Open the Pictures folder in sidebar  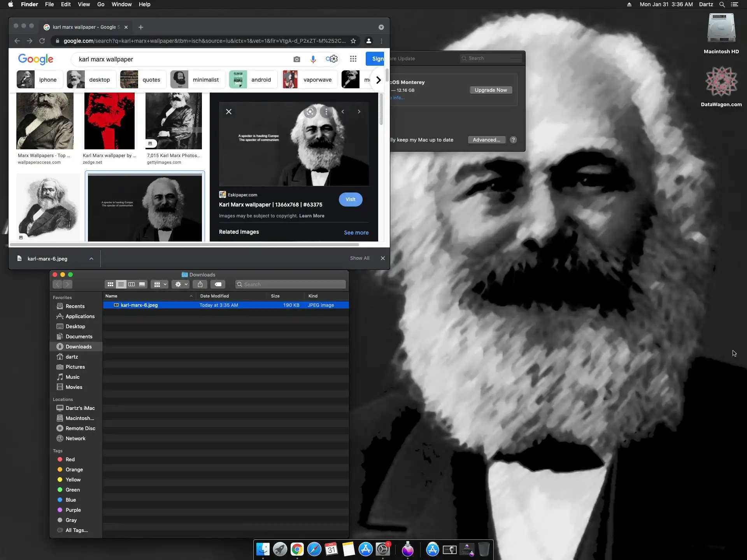[x=75, y=367]
